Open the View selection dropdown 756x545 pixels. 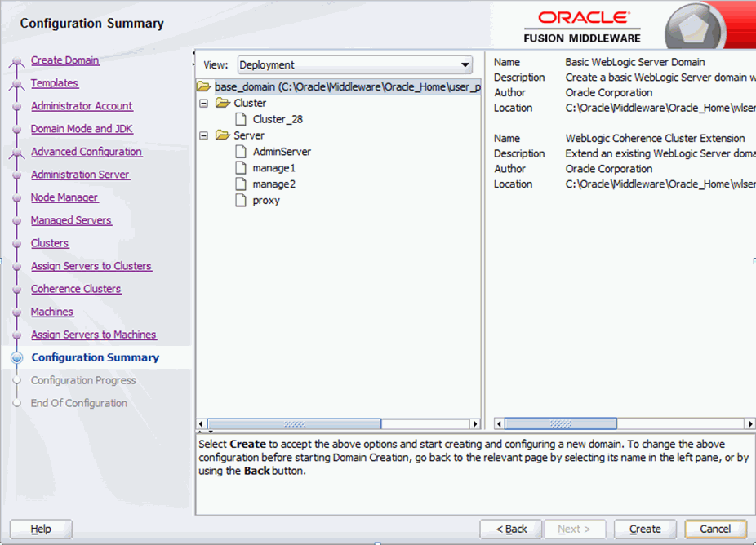tap(465, 64)
